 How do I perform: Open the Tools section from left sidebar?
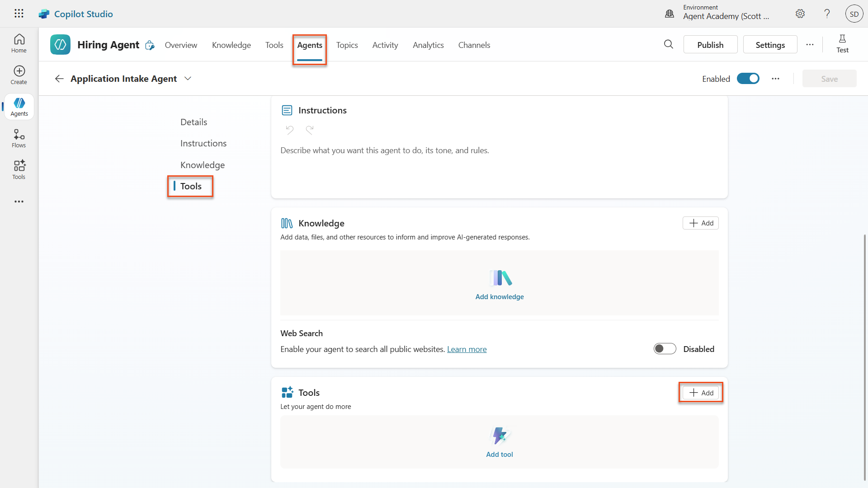click(x=19, y=169)
